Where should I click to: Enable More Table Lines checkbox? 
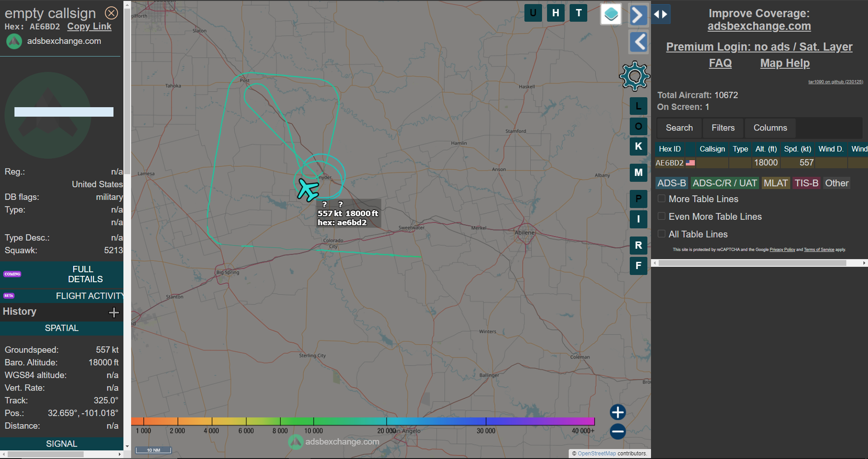click(x=661, y=199)
